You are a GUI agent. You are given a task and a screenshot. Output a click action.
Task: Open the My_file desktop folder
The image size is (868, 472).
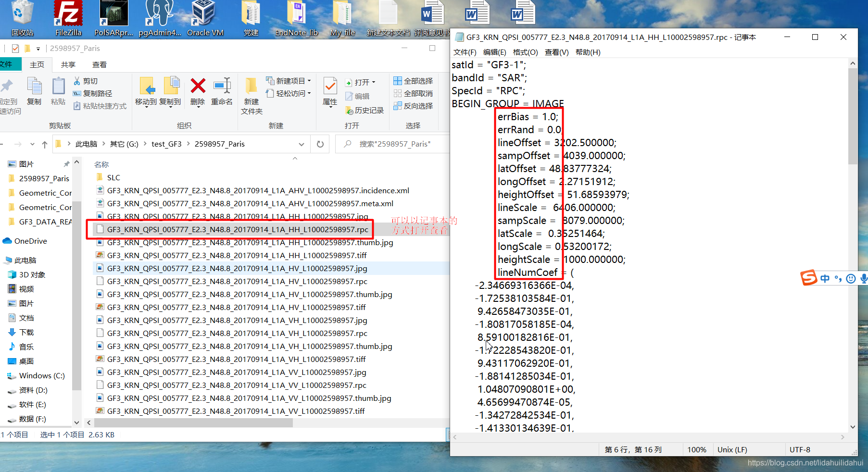coord(342,18)
